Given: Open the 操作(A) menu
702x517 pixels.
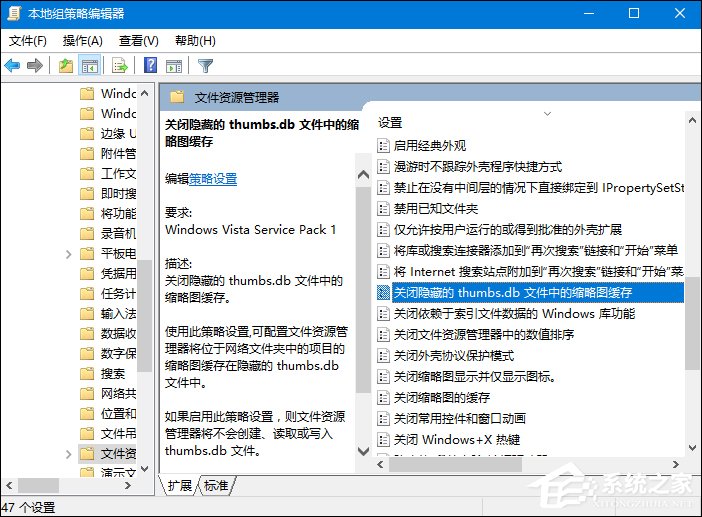Looking at the screenshot, I should point(82,41).
